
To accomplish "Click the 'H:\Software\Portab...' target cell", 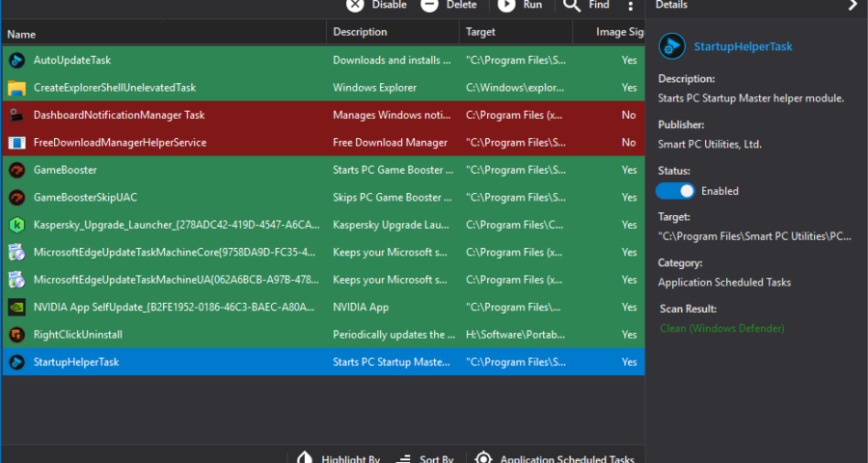I will [x=516, y=335].
